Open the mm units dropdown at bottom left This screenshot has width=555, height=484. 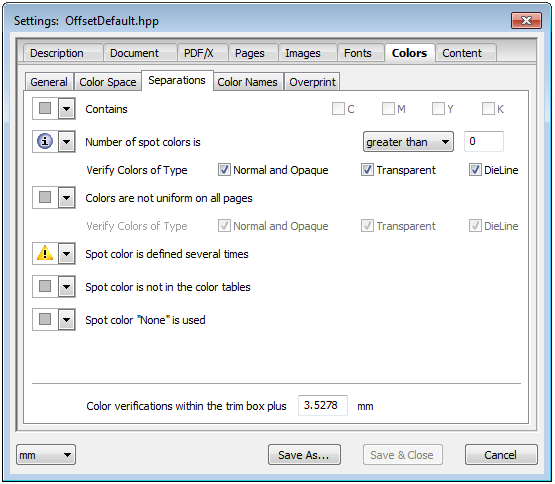click(x=46, y=455)
